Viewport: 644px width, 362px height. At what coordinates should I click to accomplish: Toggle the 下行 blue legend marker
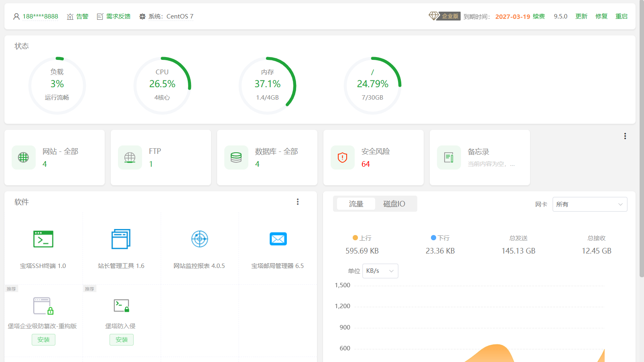tap(433, 238)
